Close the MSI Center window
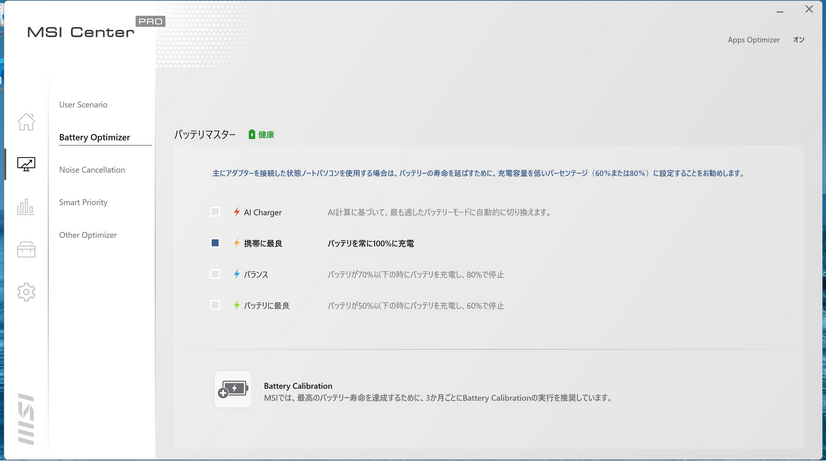826x461 pixels. [x=809, y=9]
